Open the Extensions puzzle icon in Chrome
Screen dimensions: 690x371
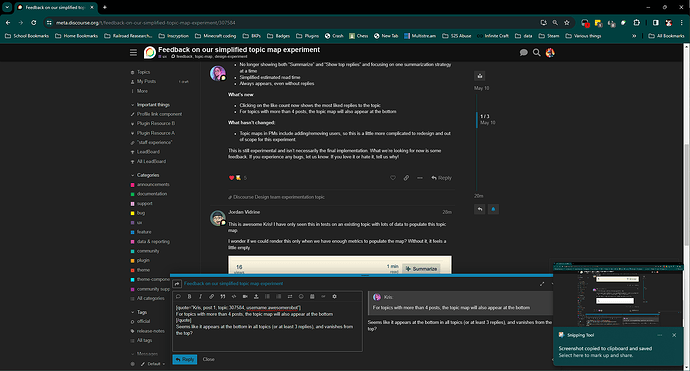point(636,23)
